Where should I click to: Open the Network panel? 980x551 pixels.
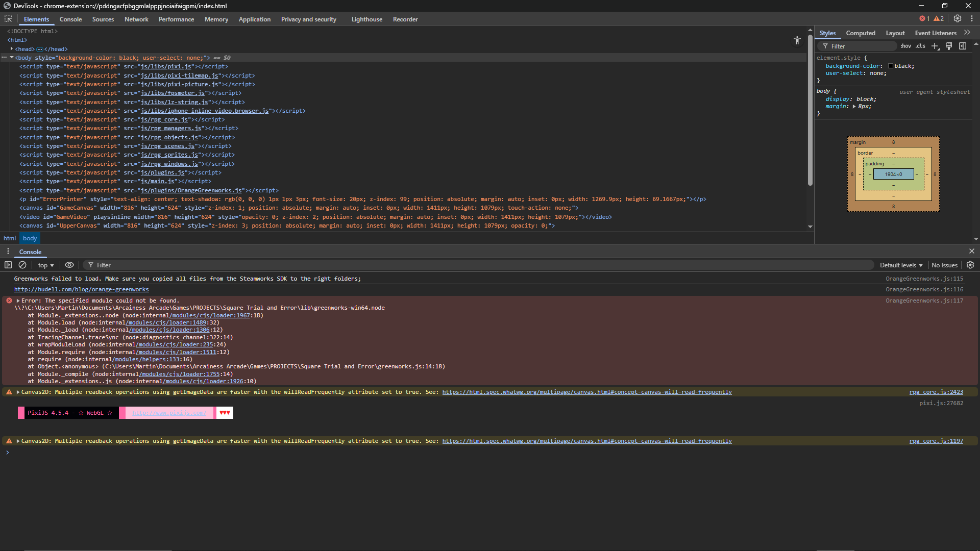tap(136, 19)
